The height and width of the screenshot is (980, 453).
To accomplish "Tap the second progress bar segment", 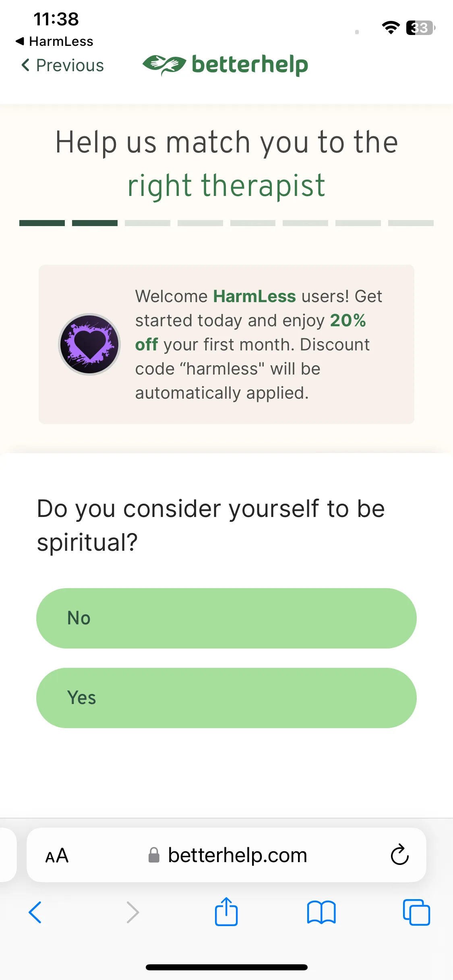I will point(95,223).
